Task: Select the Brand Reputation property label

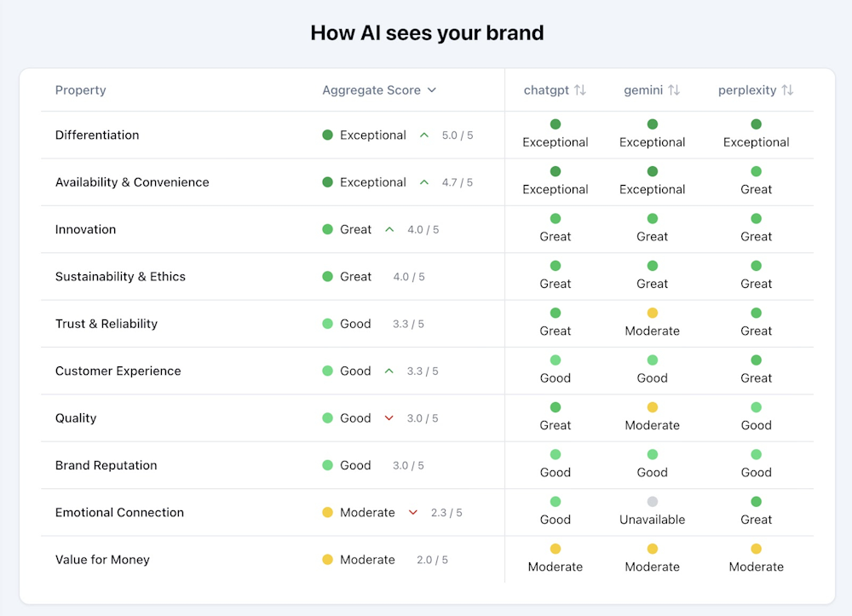Action: (106, 465)
